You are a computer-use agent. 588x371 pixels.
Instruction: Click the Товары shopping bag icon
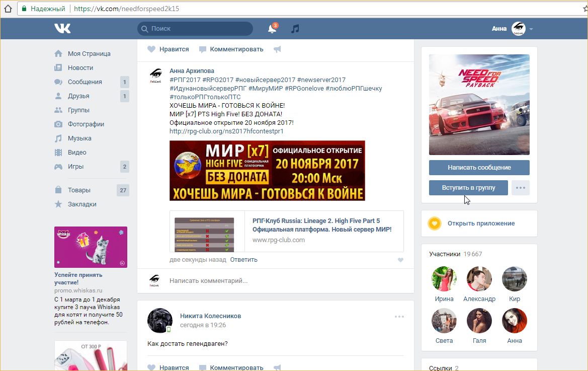(x=58, y=190)
